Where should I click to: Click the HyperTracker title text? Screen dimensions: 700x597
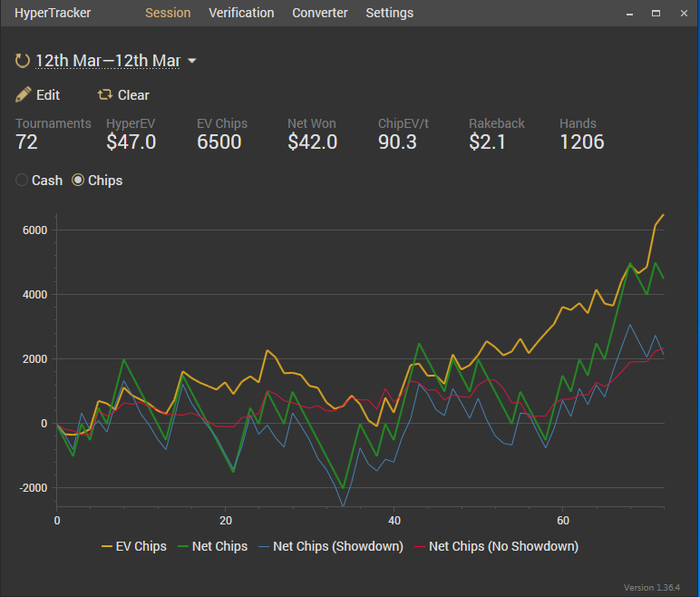[52, 13]
